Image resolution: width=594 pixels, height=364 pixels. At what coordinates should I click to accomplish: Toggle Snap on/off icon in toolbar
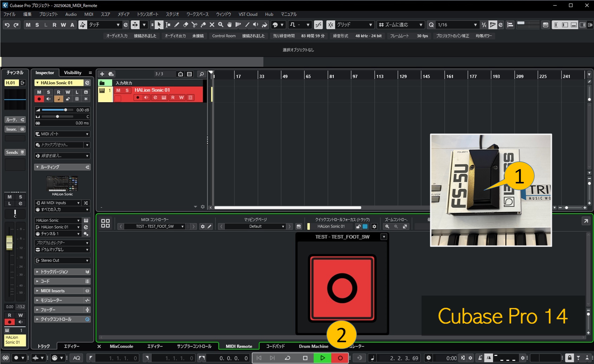[x=331, y=25]
